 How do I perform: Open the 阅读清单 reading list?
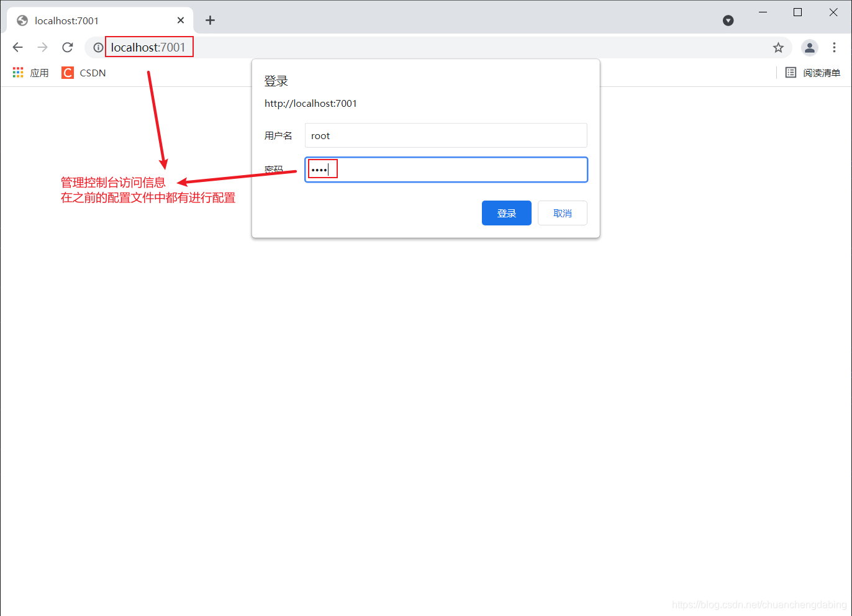point(813,73)
